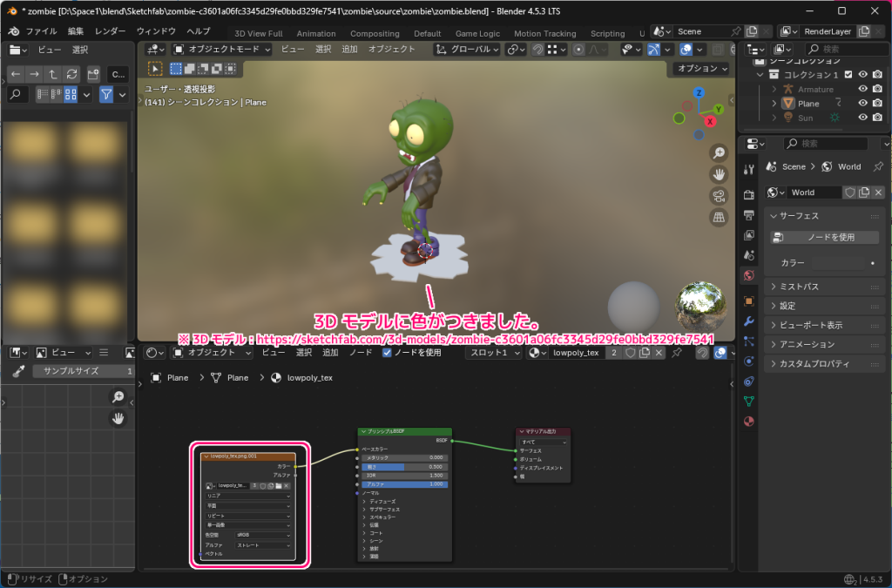The image size is (892, 588).
Task: Enable the ノードを使用 checkbox in shader editor
Action: (388, 353)
